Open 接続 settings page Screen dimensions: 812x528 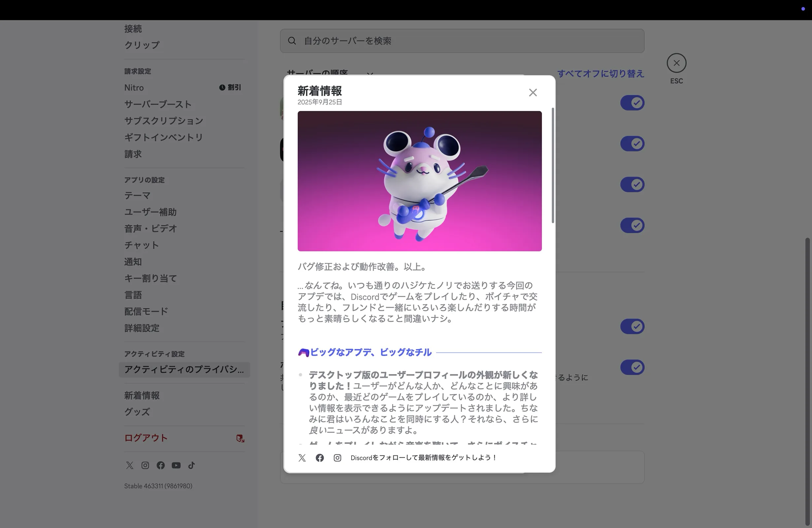pos(133,29)
